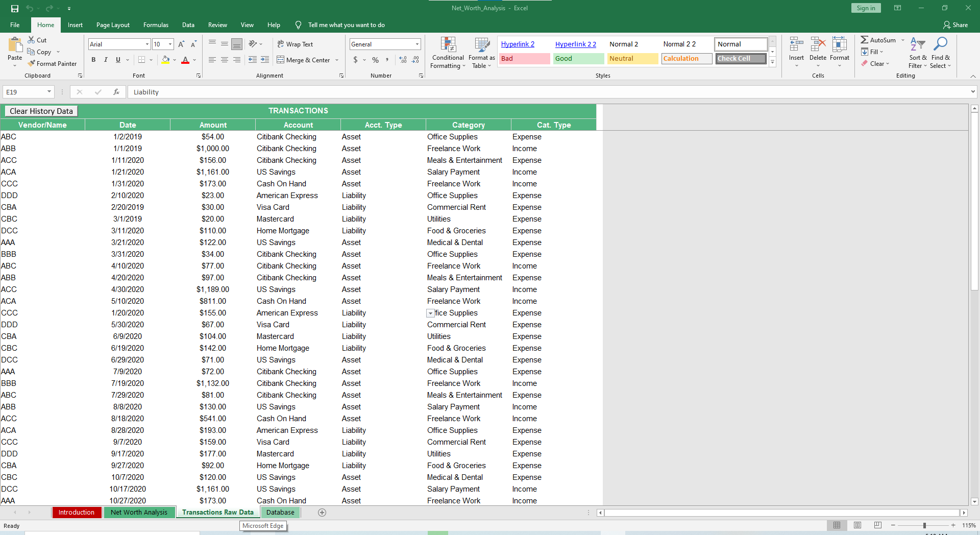The height and width of the screenshot is (535, 980).
Task: Apply the Bad cell style swatch
Action: (x=524, y=59)
